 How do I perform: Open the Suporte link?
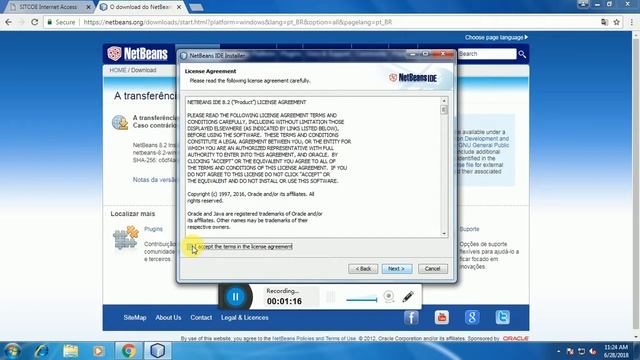469,229
